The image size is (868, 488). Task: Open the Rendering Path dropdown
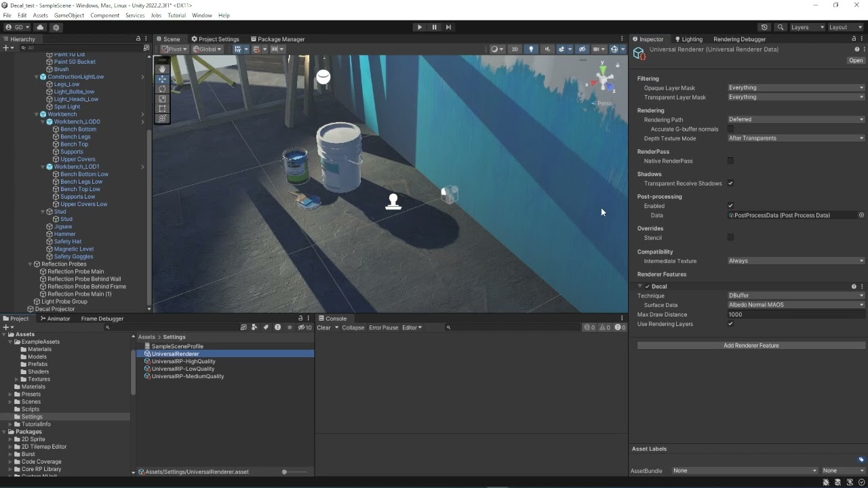(795, 119)
